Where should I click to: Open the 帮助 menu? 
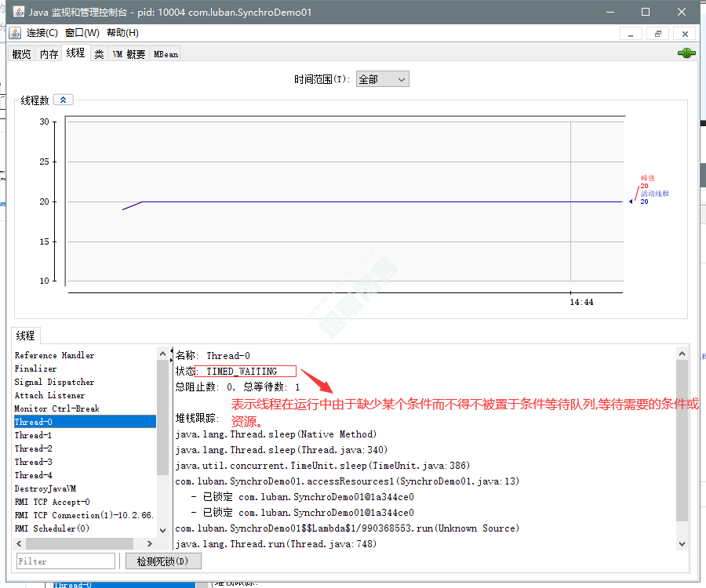pos(122,33)
